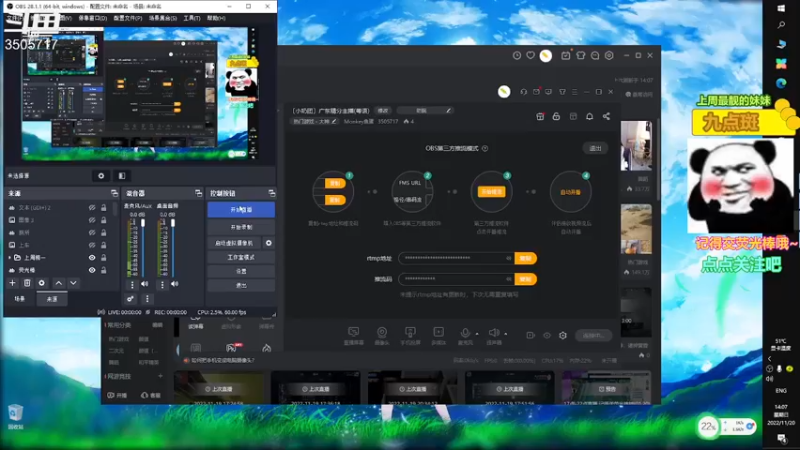The height and width of the screenshot is (450, 800).
Task: Toggle visibility of second source row
Action: pos(92,220)
